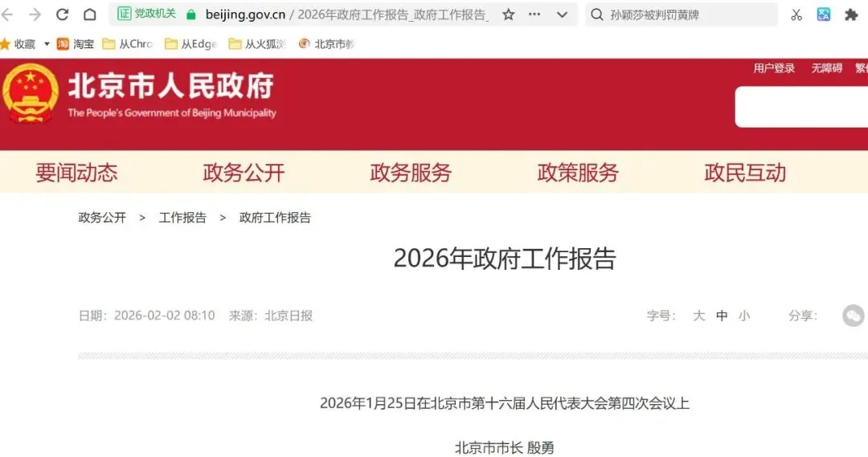Open the puzzle-piece extensions icon
The height and width of the screenshot is (457, 868).
click(x=851, y=15)
